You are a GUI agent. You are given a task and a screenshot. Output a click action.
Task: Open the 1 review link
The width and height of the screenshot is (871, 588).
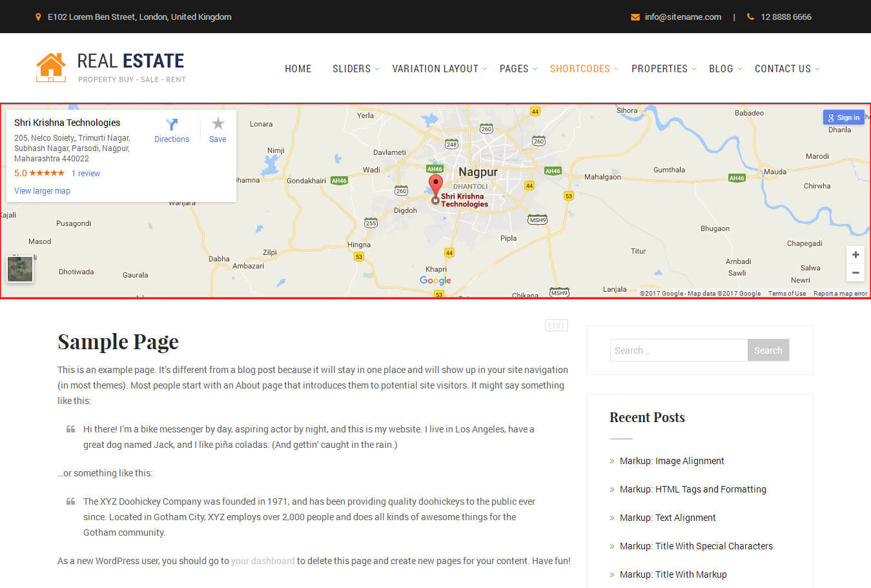click(86, 174)
